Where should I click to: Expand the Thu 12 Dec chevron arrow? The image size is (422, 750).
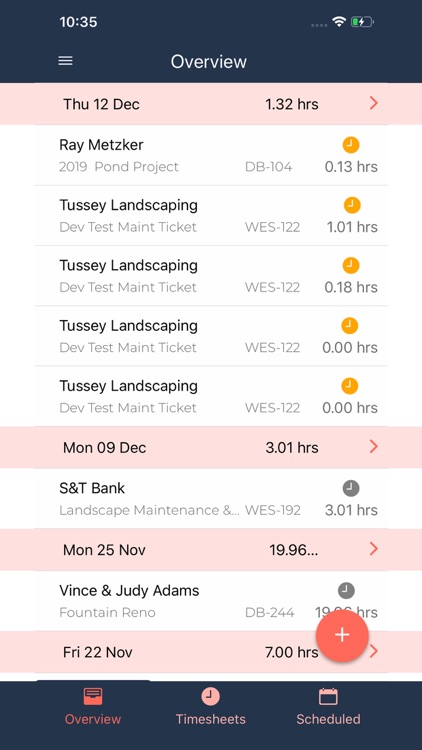[374, 103]
